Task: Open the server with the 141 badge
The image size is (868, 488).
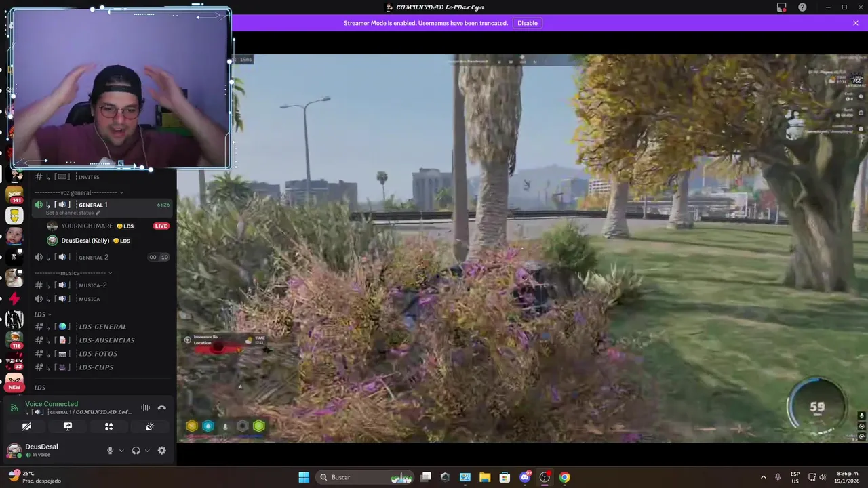Action: click(x=14, y=195)
